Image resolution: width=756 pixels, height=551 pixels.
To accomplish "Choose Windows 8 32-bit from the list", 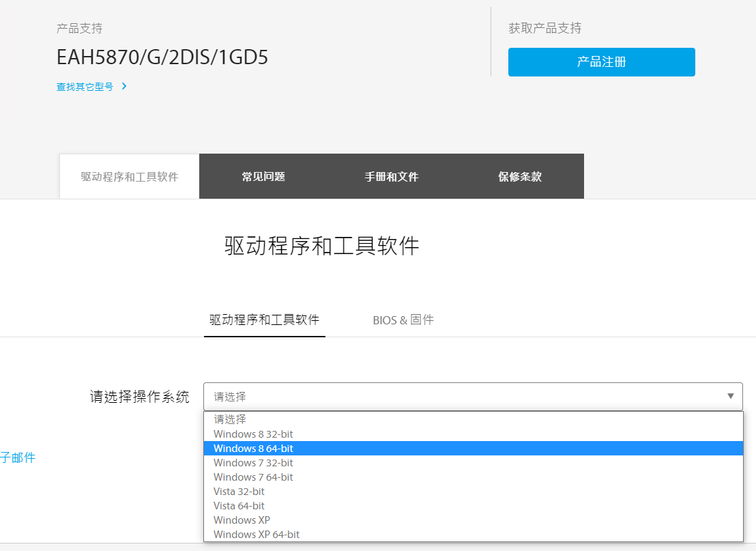I will point(253,434).
